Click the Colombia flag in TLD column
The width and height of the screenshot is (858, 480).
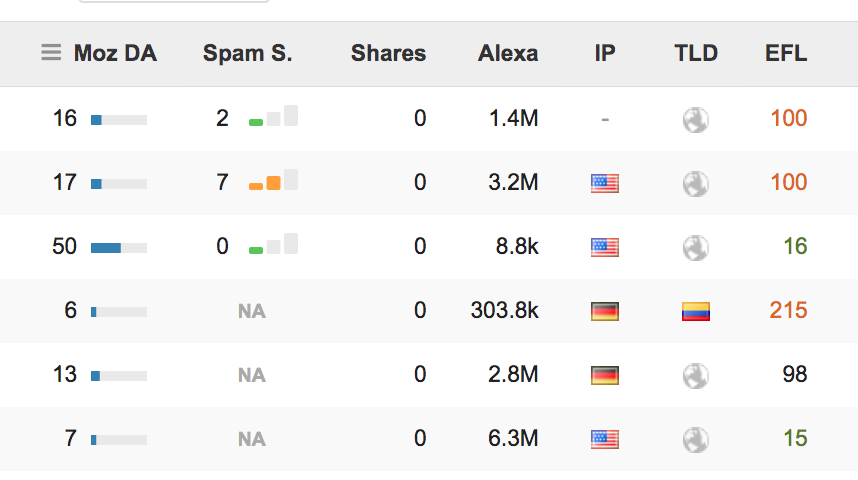point(695,311)
